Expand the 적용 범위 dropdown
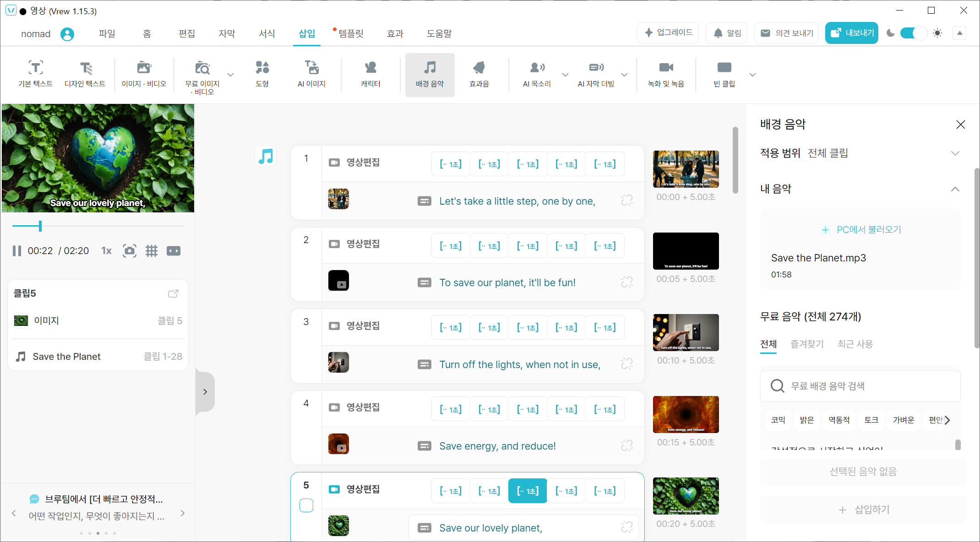This screenshot has width=980, height=542. pos(955,153)
